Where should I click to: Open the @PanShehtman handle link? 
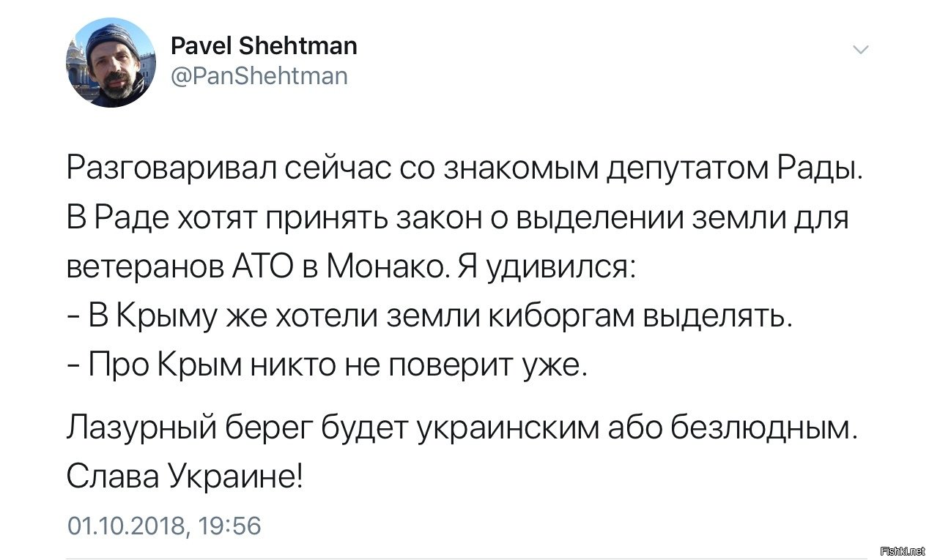pyautogui.click(x=259, y=76)
